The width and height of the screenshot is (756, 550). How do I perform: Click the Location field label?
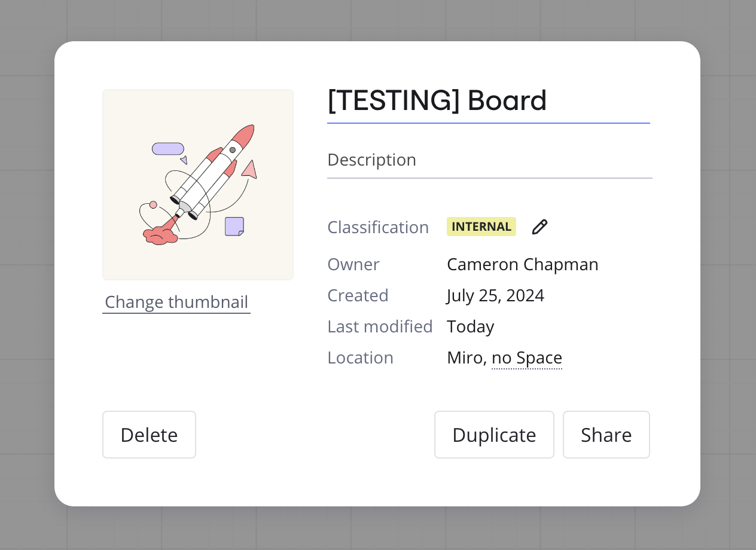tap(360, 358)
